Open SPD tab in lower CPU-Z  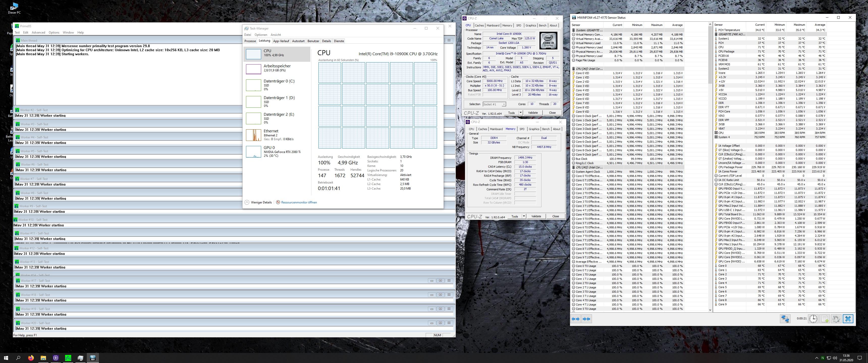click(x=522, y=129)
